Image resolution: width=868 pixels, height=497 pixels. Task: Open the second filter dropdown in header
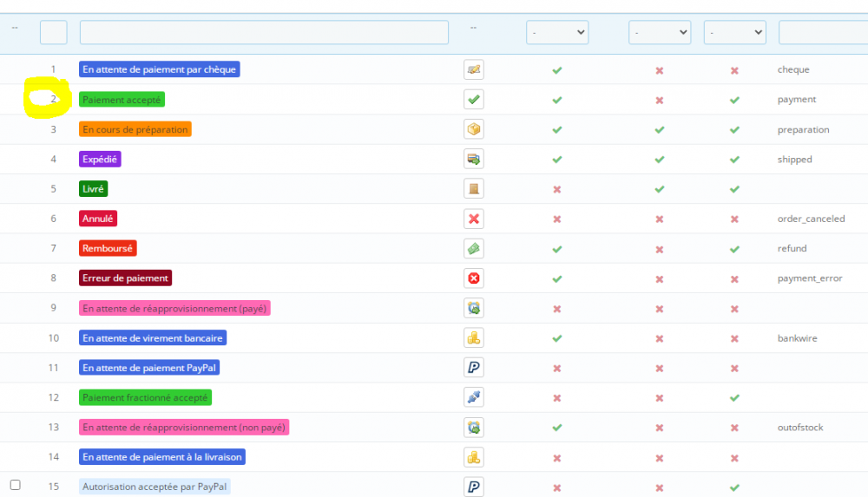pos(660,32)
